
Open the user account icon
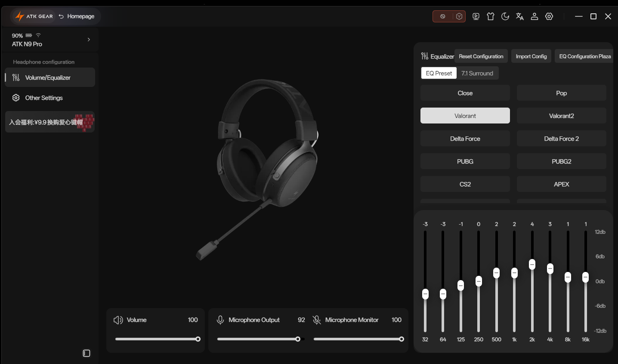tap(535, 16)
